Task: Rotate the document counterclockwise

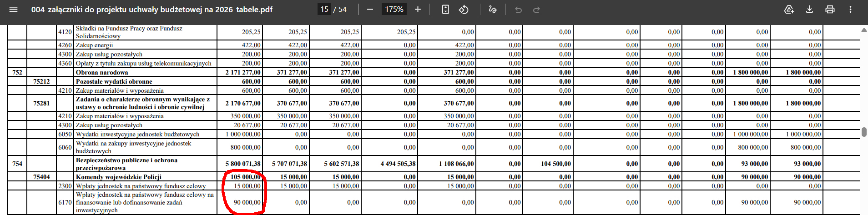Action: (x=464, y=10)
